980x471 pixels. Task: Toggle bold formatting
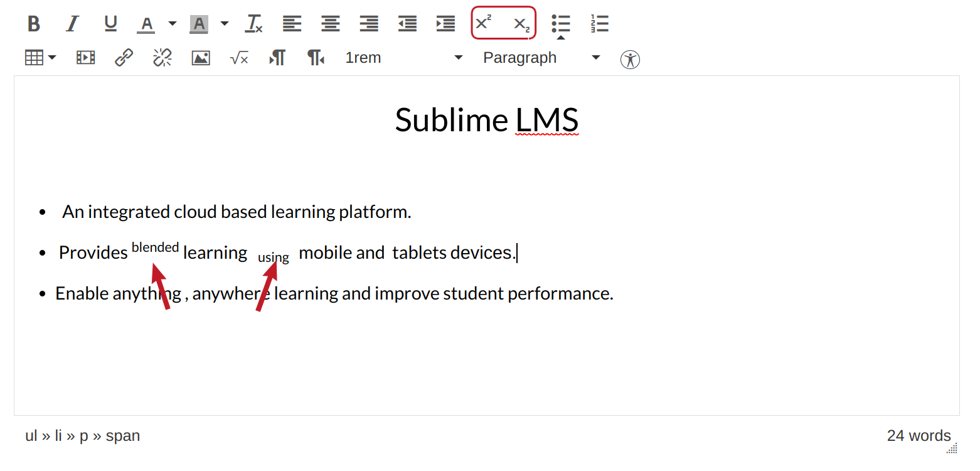(x=34, y=23)
